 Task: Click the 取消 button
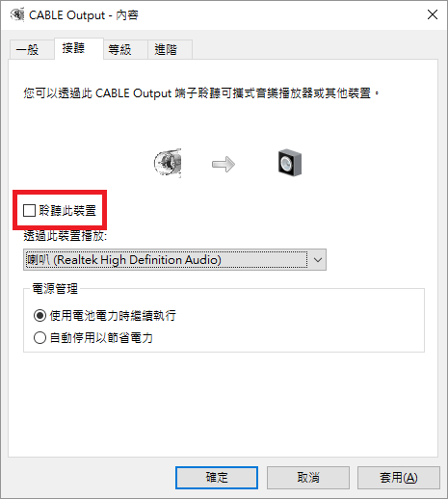[x=308, y=478]
